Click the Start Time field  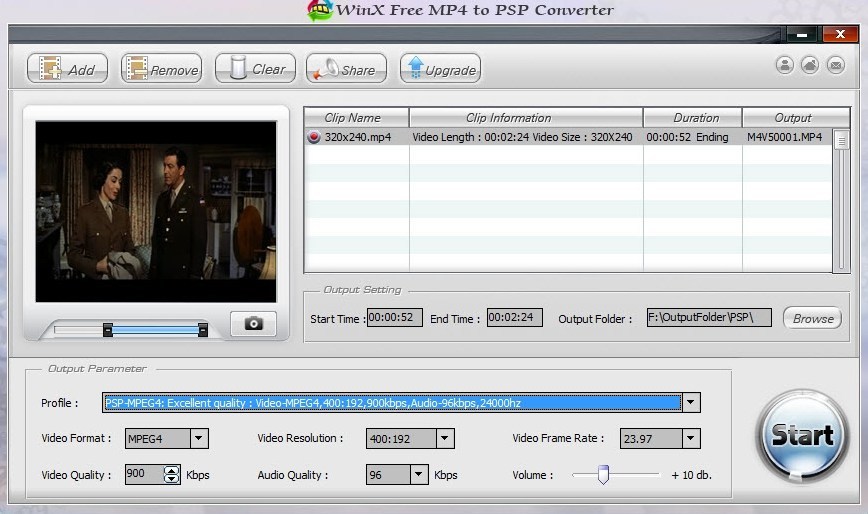[x=395, y=318]
